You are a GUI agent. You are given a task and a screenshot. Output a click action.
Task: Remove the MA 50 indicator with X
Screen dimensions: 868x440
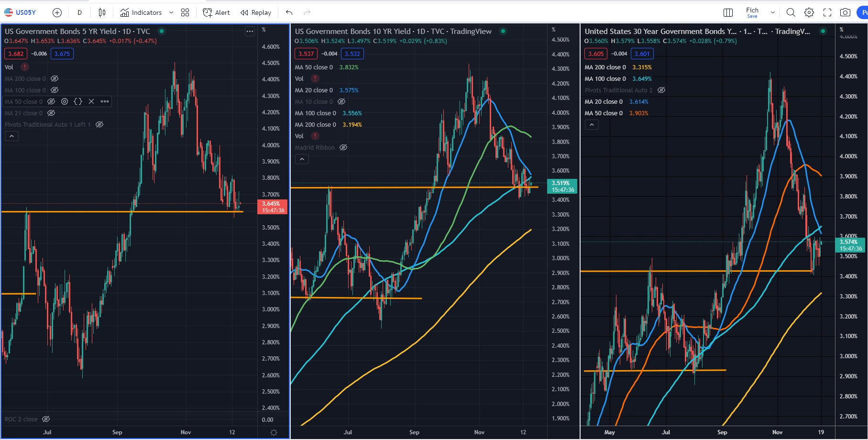[91, 101]
